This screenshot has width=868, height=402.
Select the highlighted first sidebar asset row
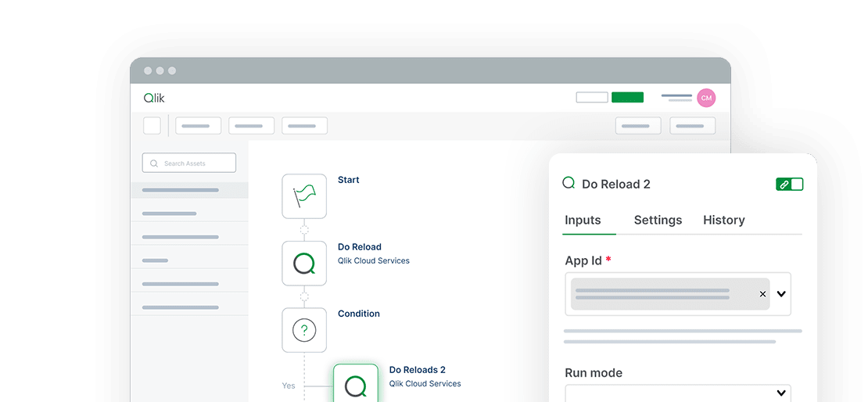click(x=189, y=190)
